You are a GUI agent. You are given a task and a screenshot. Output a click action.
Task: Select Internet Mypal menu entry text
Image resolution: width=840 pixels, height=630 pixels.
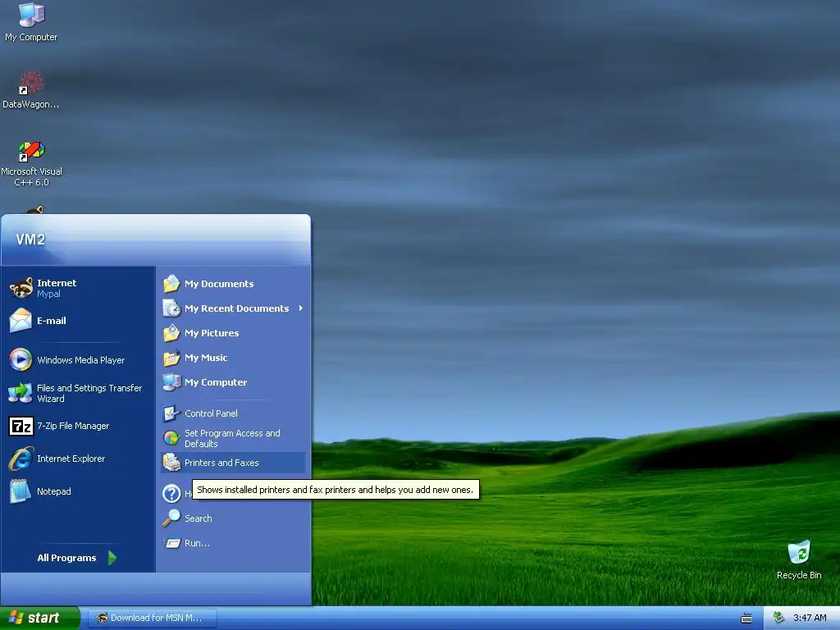click(57, 288)
